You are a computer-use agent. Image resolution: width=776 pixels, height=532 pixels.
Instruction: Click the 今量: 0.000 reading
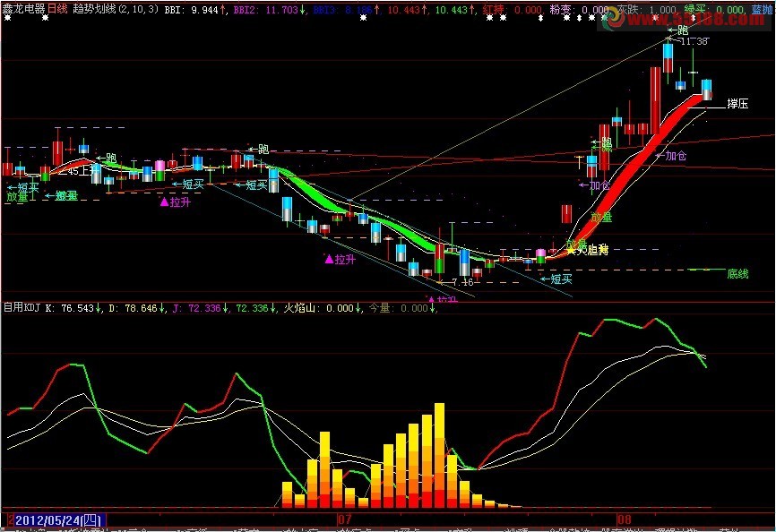coord(402,308)
